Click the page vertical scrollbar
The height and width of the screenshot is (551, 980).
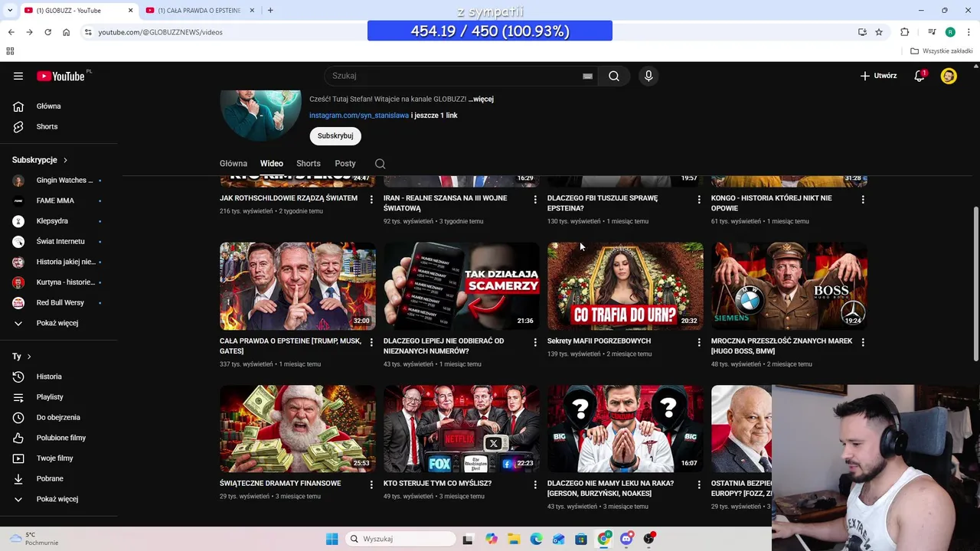(x=975, y=285)
